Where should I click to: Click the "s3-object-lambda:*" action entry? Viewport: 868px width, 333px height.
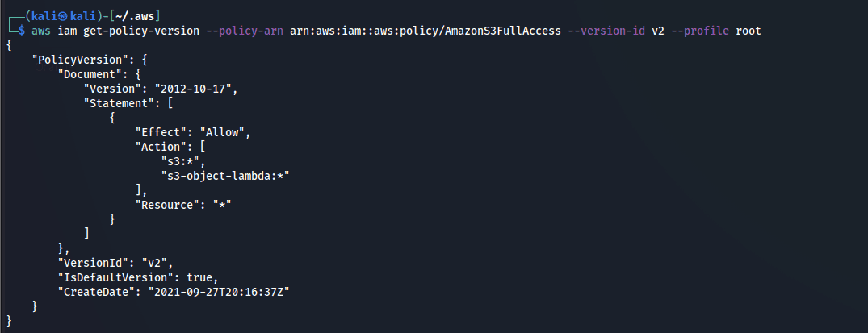224,175
